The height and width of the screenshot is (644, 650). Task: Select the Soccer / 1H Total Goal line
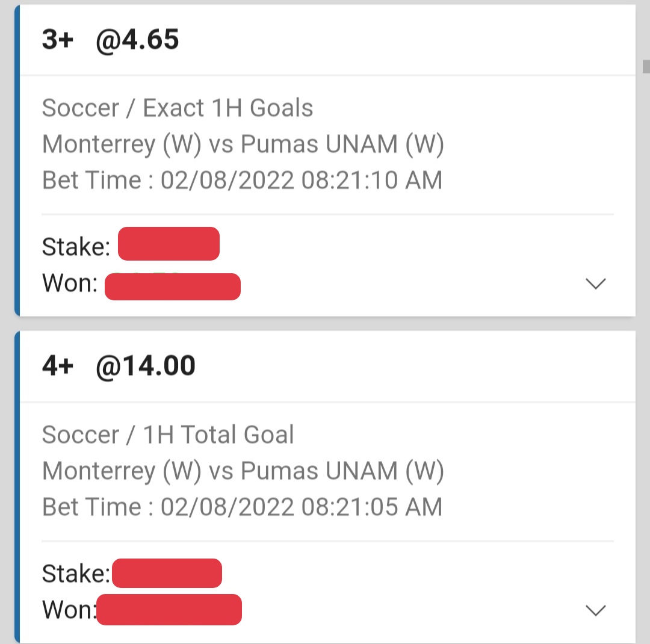click(x=168, y=435)
